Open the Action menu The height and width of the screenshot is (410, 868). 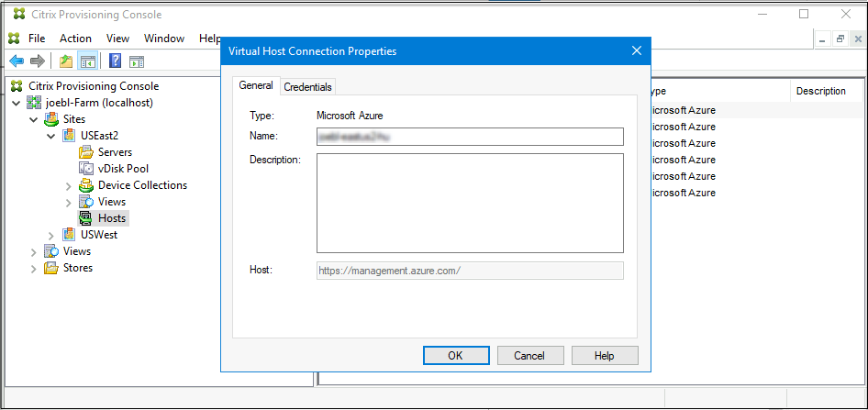[75, 39]
